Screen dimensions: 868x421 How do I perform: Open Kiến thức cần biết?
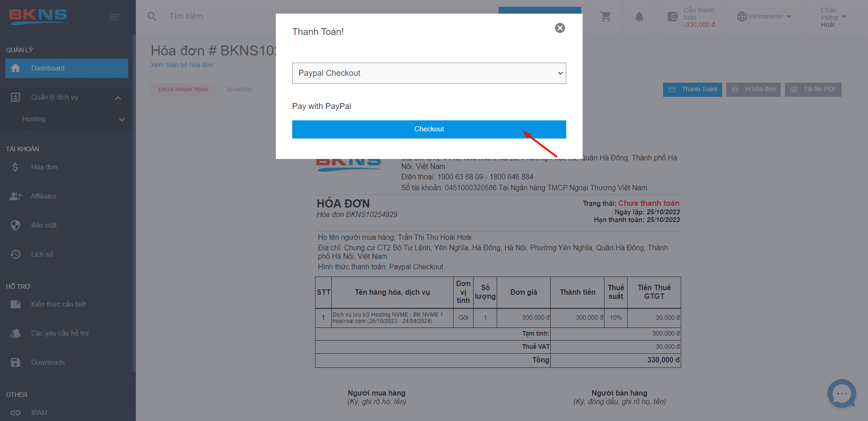pyautogui.click(x=59, y=304)
